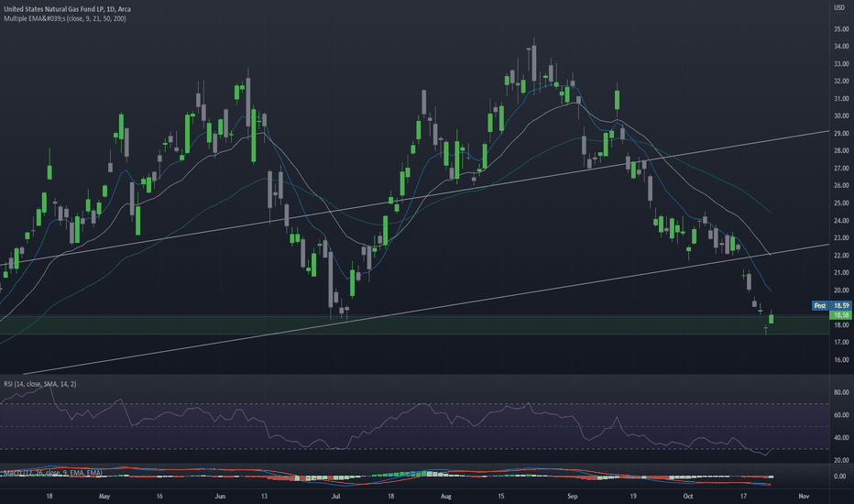
Task: Open the RSI (14, close, SMA, 14, 2) legend
Action: [39, 384]
